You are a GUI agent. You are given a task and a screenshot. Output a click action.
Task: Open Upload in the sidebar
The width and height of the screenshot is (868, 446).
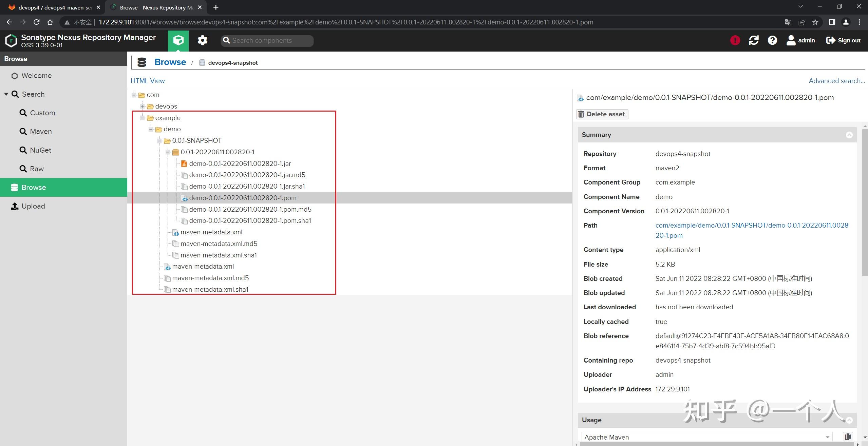(x=33, y=206)
